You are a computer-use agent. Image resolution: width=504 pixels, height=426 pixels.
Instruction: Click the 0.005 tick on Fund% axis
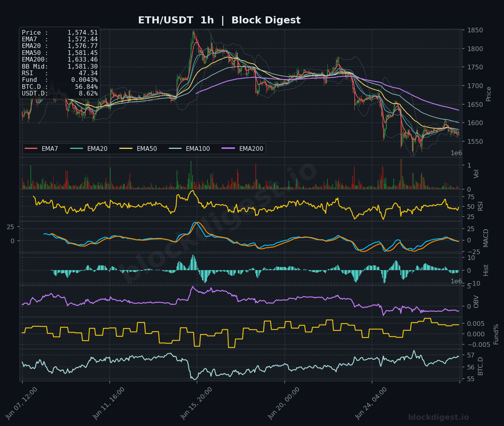[x=476, y=324]
